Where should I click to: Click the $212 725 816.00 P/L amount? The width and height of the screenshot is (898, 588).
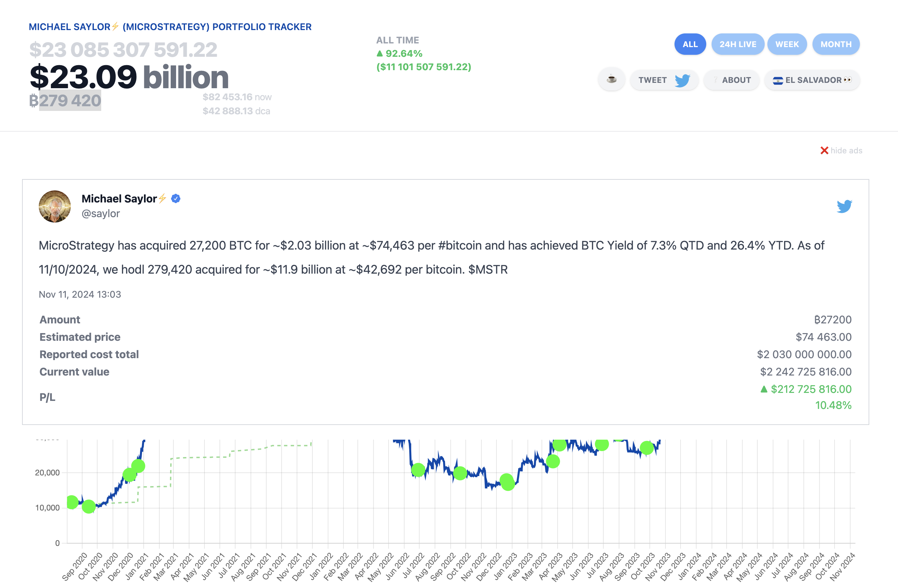tap(811, 389)
